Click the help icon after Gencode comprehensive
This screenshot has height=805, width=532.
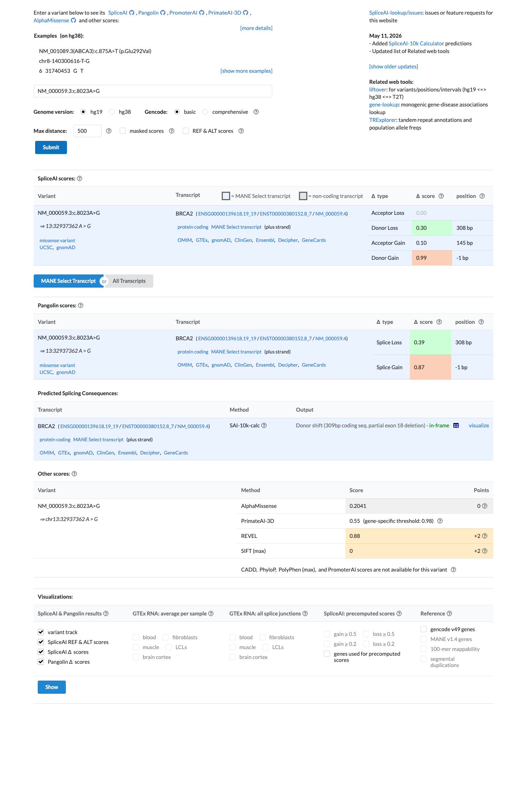point(256,112)
